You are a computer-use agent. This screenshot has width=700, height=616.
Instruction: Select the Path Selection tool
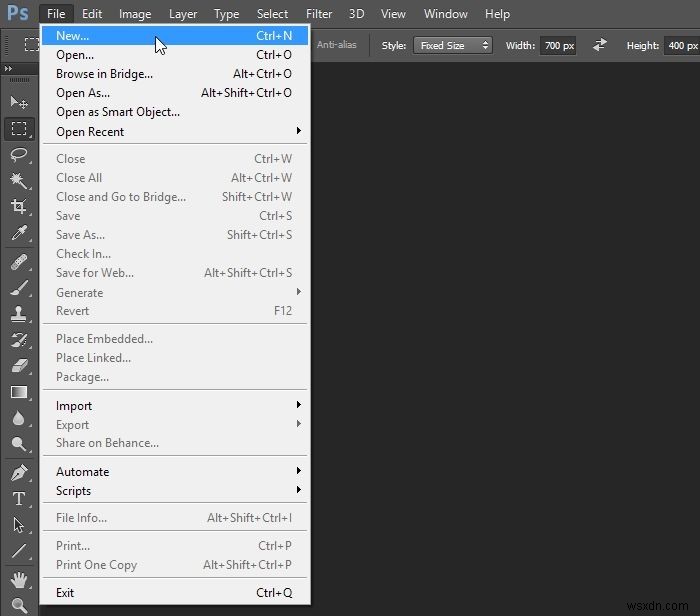(19, 525)
